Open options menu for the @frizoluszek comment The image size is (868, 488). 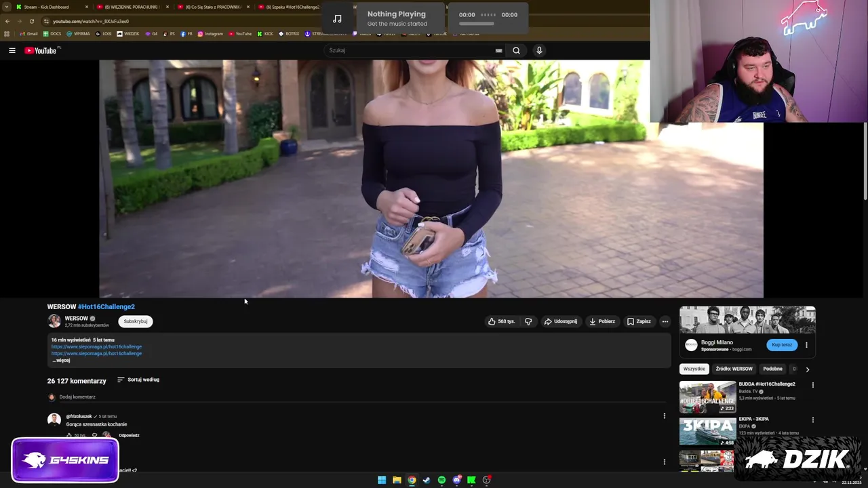pos(664,415)
